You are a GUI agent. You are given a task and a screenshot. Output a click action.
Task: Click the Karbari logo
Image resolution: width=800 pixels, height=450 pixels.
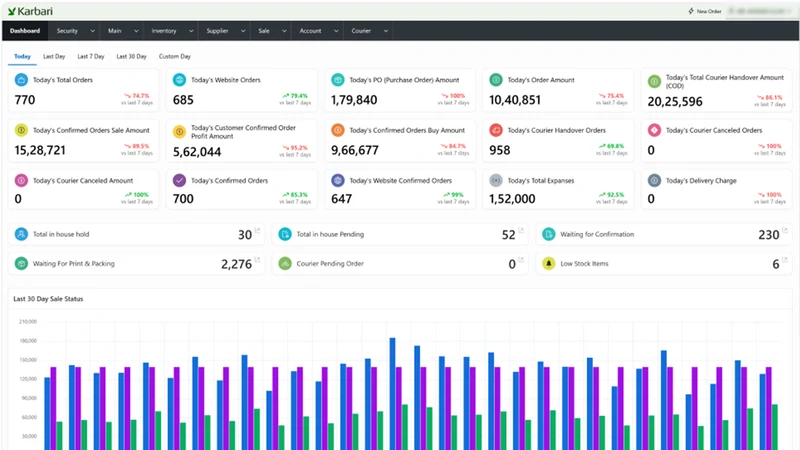30,11
